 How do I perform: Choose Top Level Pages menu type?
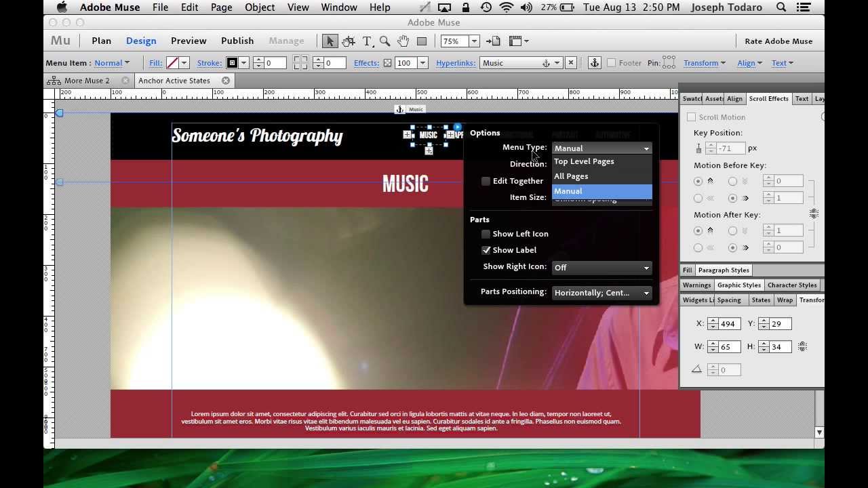coord(584,161)
